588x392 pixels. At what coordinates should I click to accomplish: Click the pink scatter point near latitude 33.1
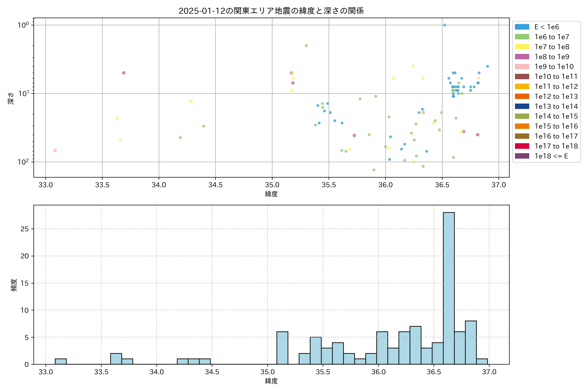pos(55,150)
